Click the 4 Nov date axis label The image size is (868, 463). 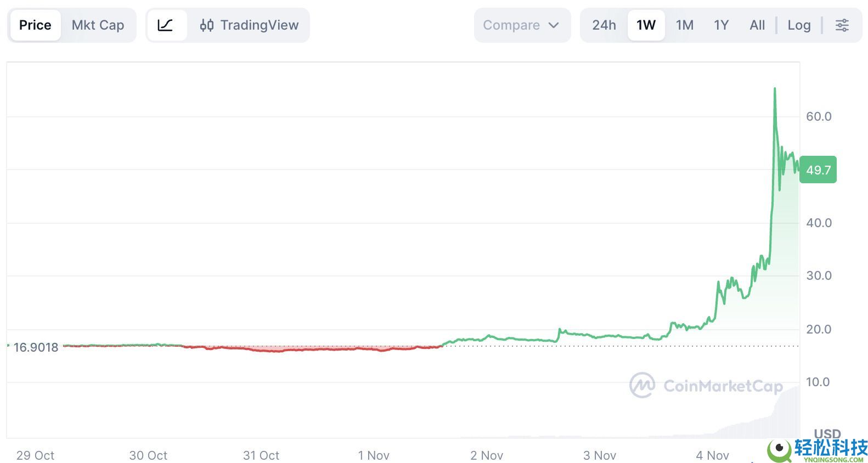click(x=713, y=455)
